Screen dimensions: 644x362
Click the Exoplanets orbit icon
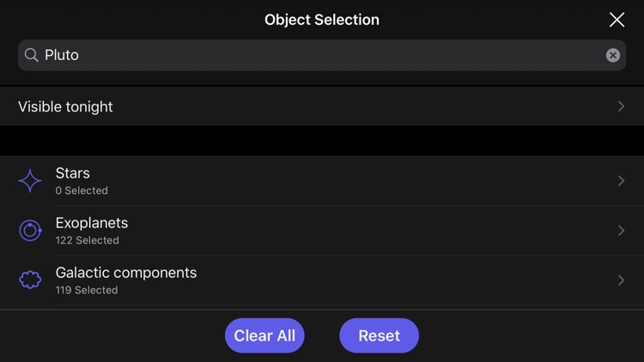point(30,230)
